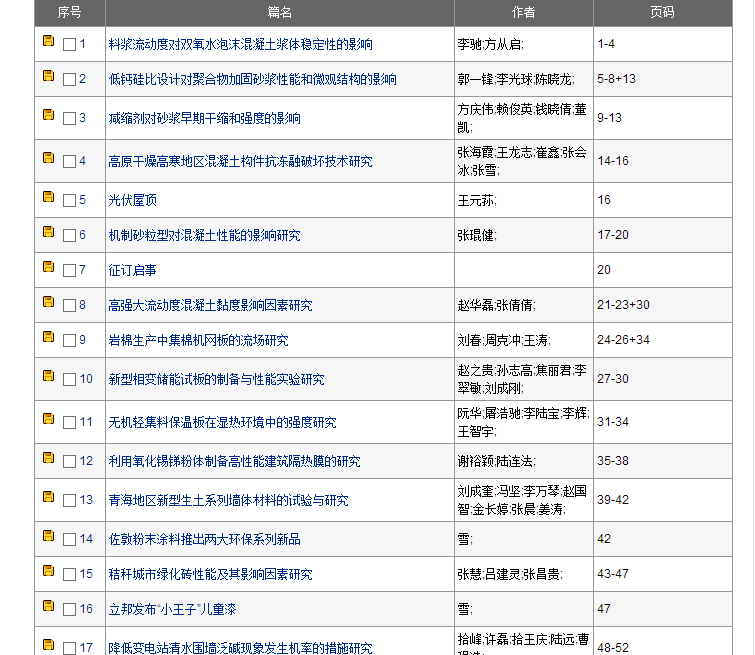This screenshot has width=755, height=655.
Task: Tick the checkbox for article 6
Action: (x=69, y=236)
